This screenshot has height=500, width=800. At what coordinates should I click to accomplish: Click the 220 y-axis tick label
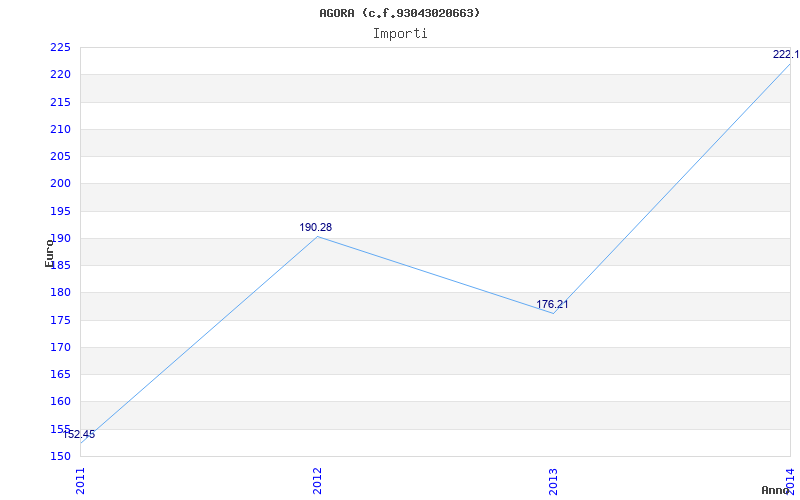(59, 75)
